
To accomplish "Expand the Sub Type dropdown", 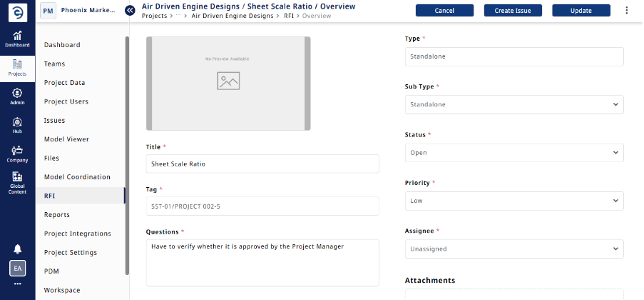I will (513, 104).
